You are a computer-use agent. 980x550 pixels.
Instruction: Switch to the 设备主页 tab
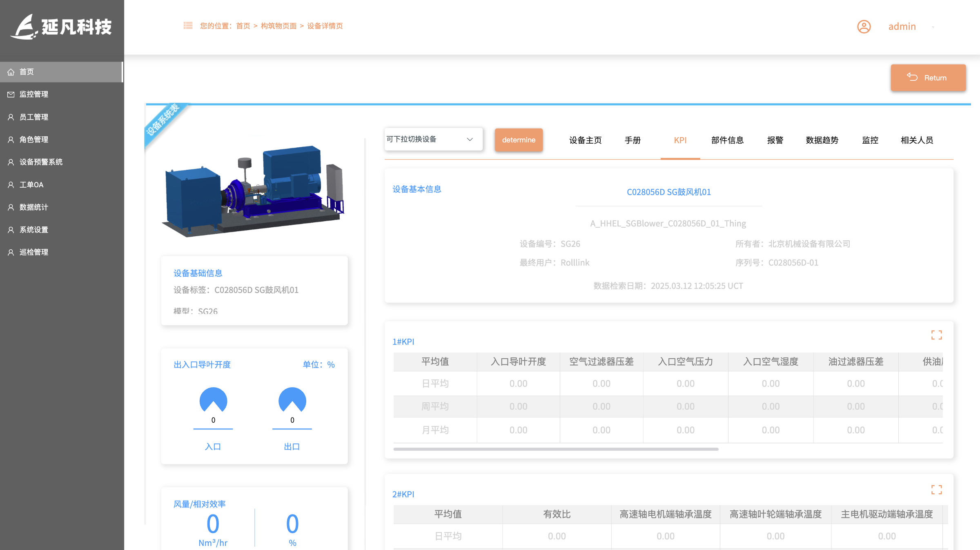tap(584, 140)
